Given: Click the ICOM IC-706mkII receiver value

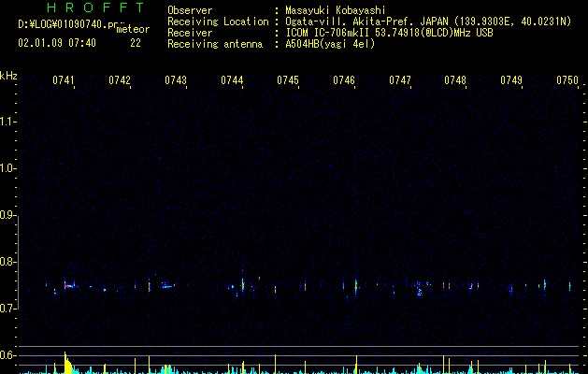Looking at the screenshot, I should click(x=389, y=33).
